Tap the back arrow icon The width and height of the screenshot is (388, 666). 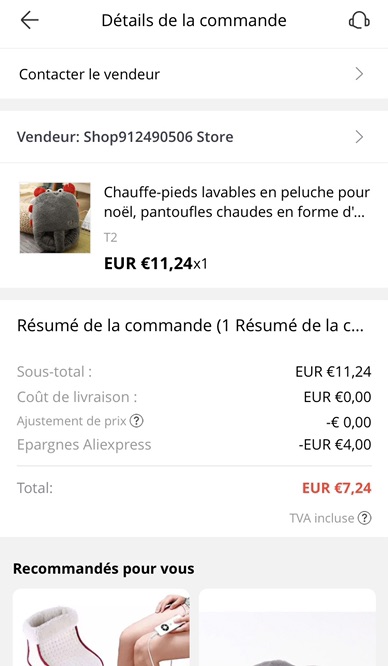(29, 20)
